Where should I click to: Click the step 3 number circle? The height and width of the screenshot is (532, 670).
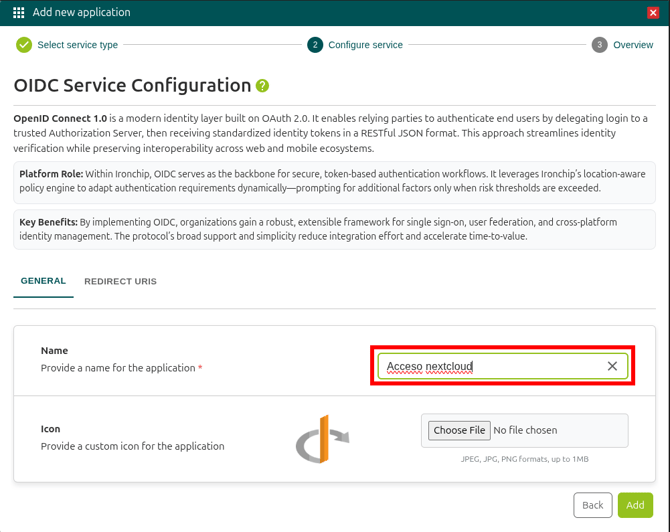[599, 45]
